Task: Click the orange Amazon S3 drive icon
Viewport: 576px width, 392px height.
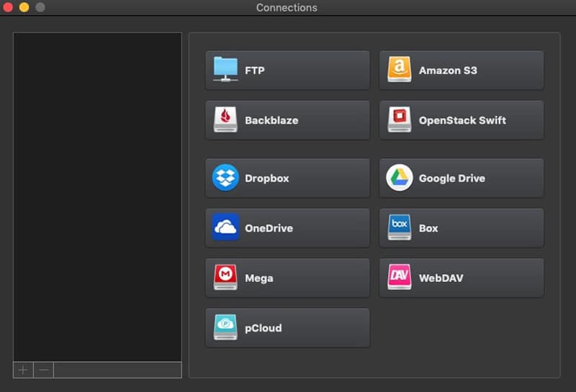Action: pyautogui.click(x=400, y=69)
